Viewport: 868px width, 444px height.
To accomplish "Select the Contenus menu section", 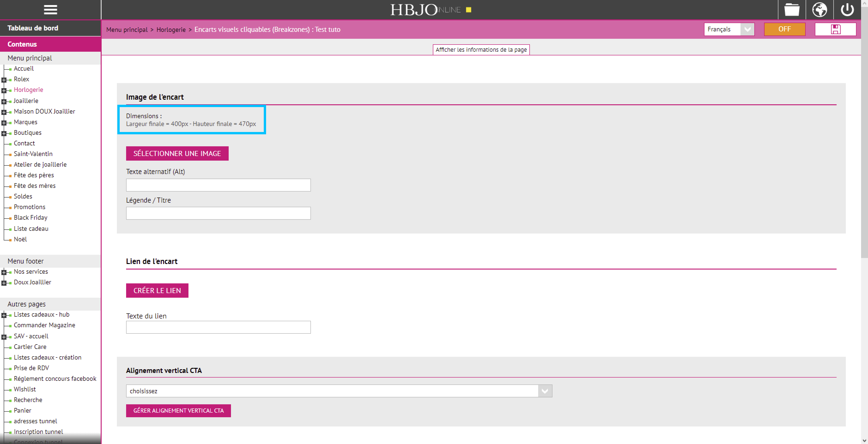I will click(22, 44).
